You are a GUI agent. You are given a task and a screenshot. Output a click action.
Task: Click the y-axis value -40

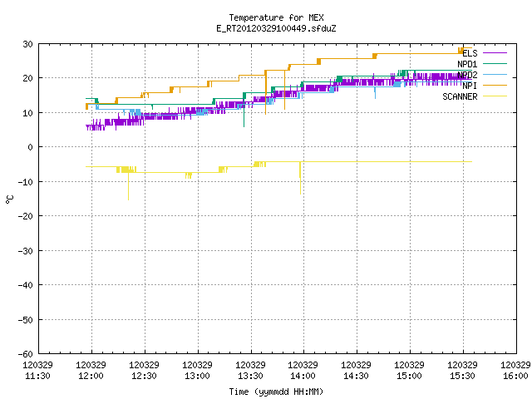26,285
